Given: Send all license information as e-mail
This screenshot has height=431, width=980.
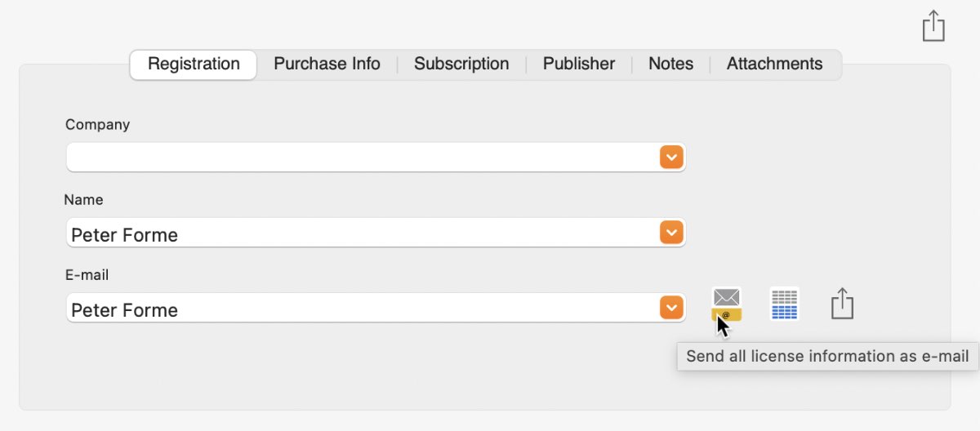Looking at the screenshot, I should point(726,305).
